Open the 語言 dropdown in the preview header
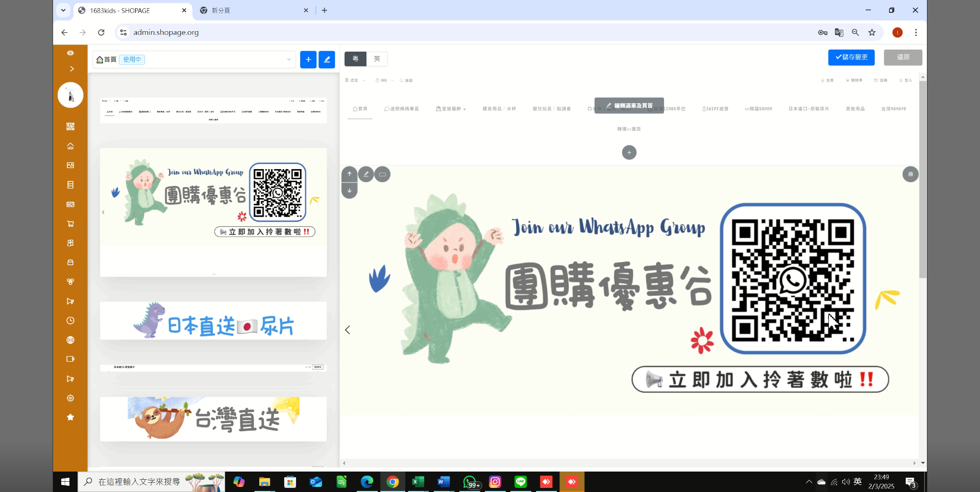Image resolution: width=980 pixels, height=492 pixels. click(355, 81)
